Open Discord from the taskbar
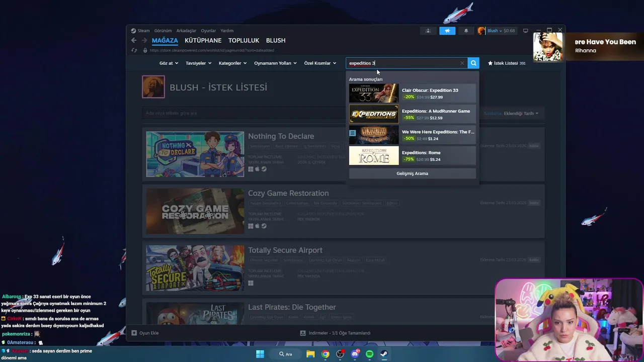This screenshot has width=644, height=362. click(x=355, y=354)
